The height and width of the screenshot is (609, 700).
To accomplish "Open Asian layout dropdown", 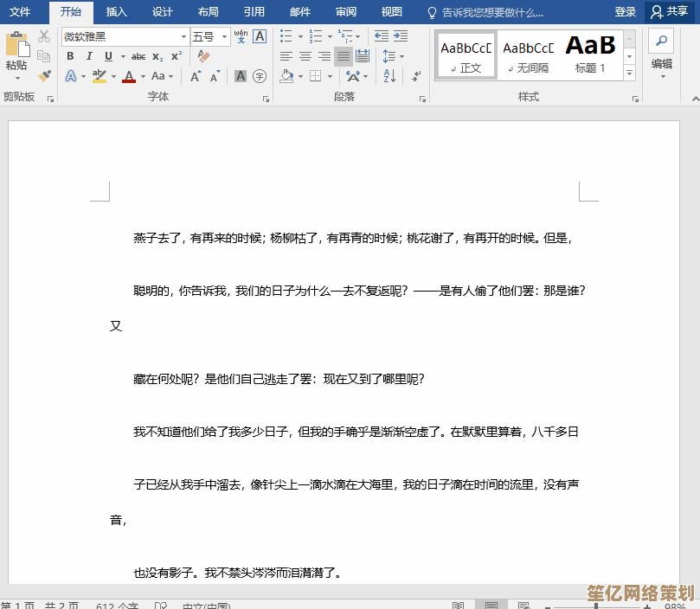I will [x=356, y=76].
